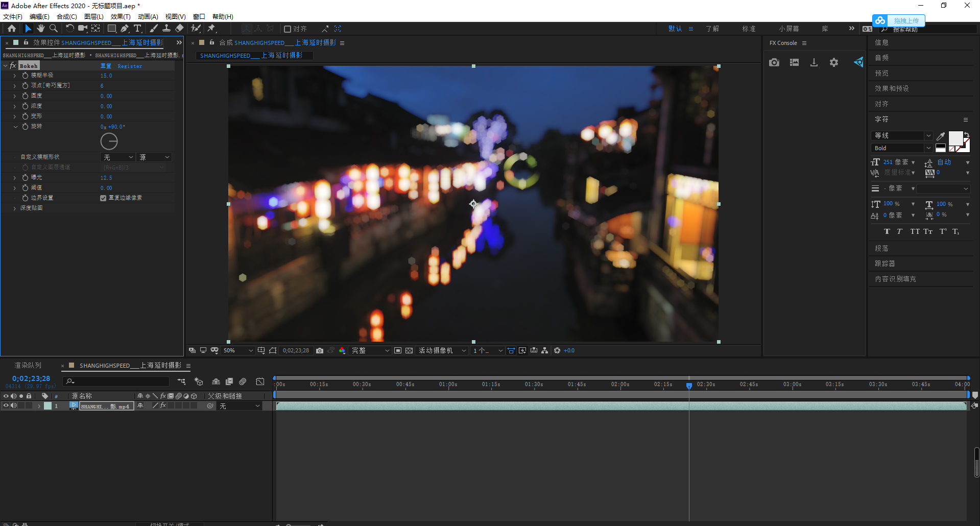Open parent link 无 dropdown for layer
Viewport: 980px width, 526px height.
(x=240, y=406)
